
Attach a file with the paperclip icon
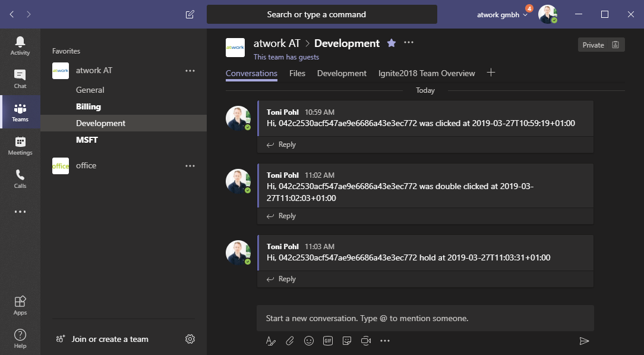[290, 341]
